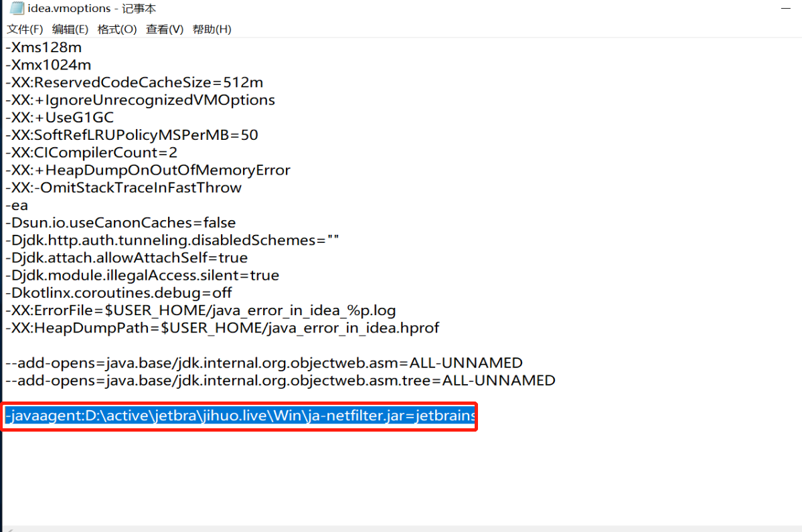This screenshot has width=802, height=532.
Task: Open the 格式(O) menu
Action: [x=117, y=29]
